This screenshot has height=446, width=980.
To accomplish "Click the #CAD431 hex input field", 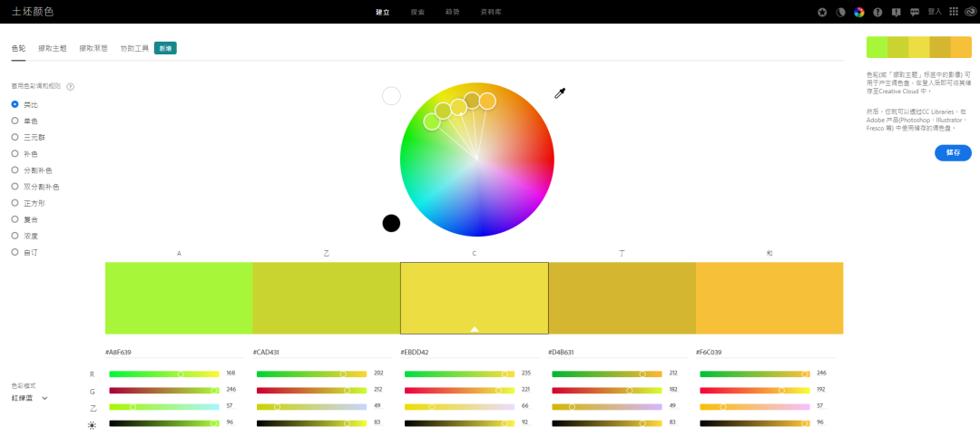I will click(x=322, y=353).
